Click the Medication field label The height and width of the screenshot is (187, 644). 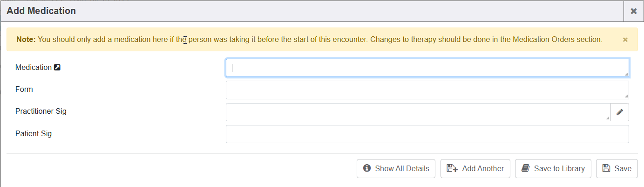pos(34,68)
